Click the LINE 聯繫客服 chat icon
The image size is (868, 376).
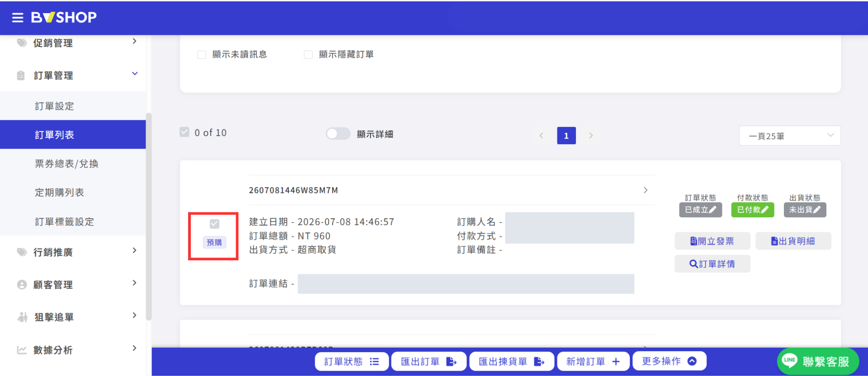pyautogui.click(x=818, y=362)
